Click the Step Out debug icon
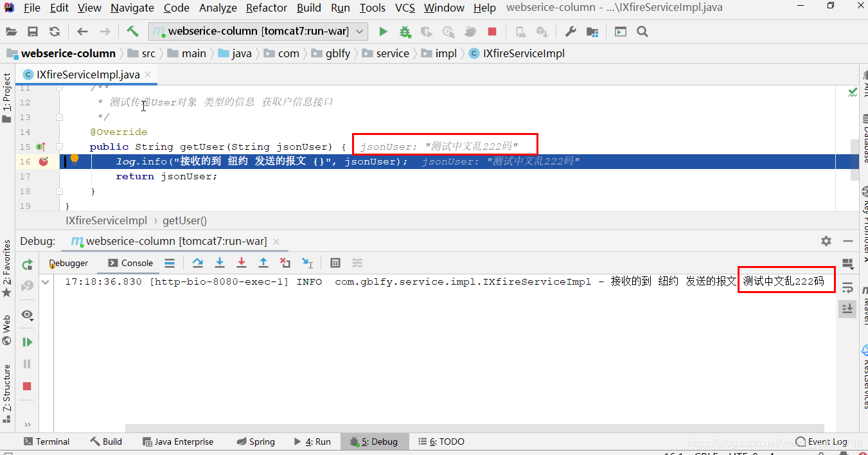The image size is (868, 455). pyautogui.click(x=263, y=262)
